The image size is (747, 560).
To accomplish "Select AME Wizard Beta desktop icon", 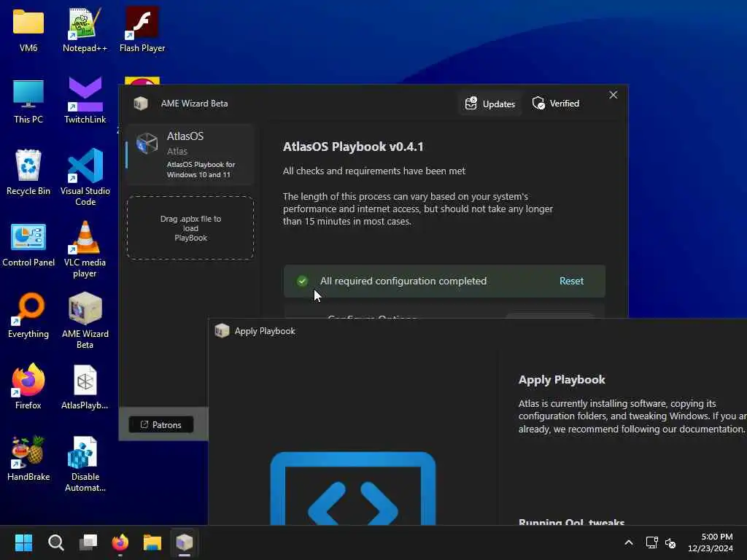I will [85, 321].
